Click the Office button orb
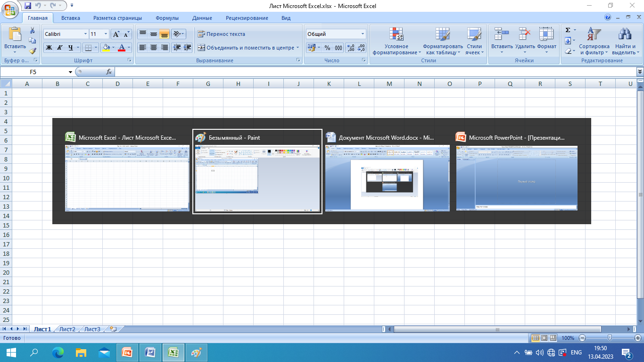This screenshot has height=362, width=644. 11,10
